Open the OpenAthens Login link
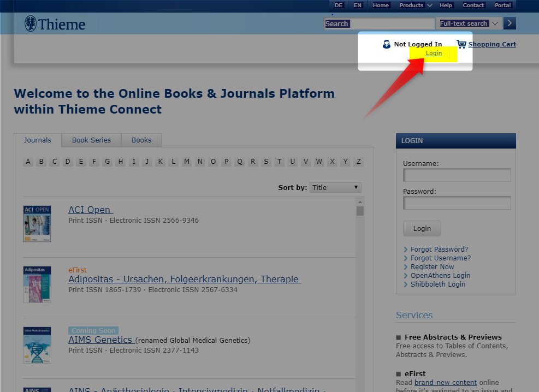Screen dimensions: 539x392 [x=440, y=276]
